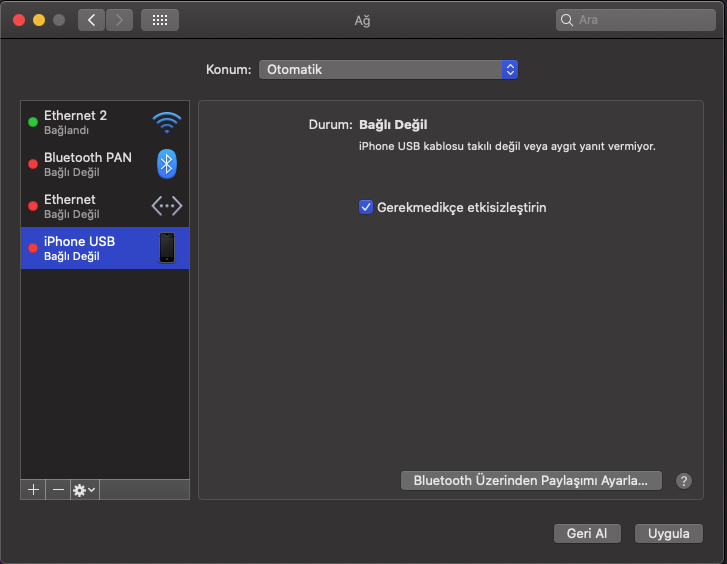Click the Ethernet arrows icon
This screenshot has height=564, width=727.
[166, 206]
